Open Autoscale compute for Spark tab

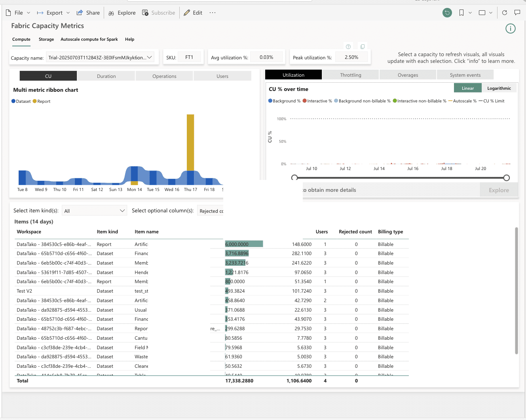tap(89, 39)
